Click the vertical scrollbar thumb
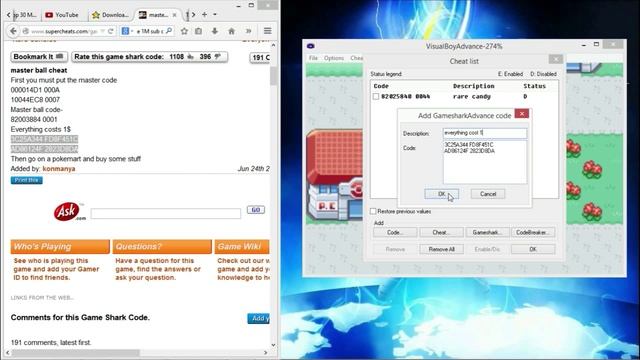 (x=273, y=76)
